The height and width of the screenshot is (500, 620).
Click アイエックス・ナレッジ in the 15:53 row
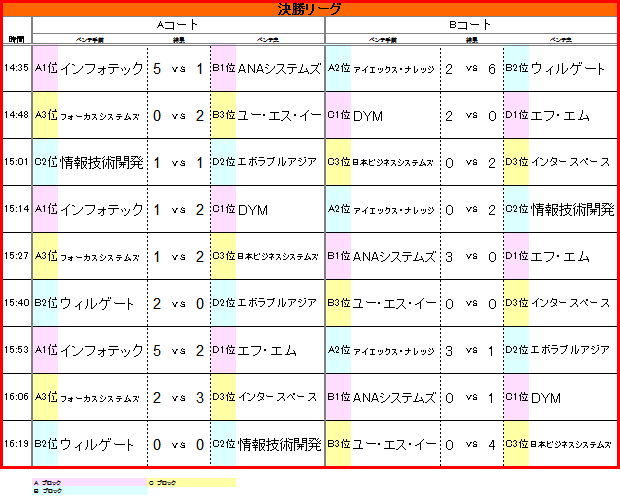pyautogui.click(x=393, y=351)
